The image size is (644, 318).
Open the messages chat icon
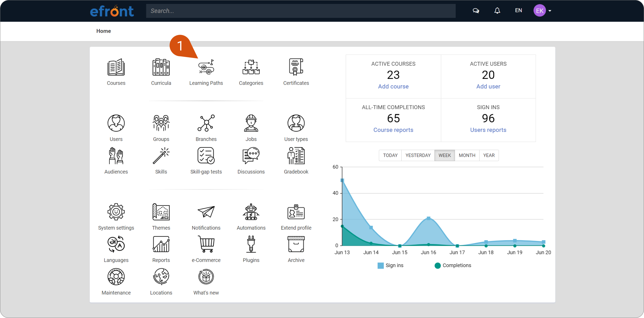pyautogui.click(x=476, y=11)
